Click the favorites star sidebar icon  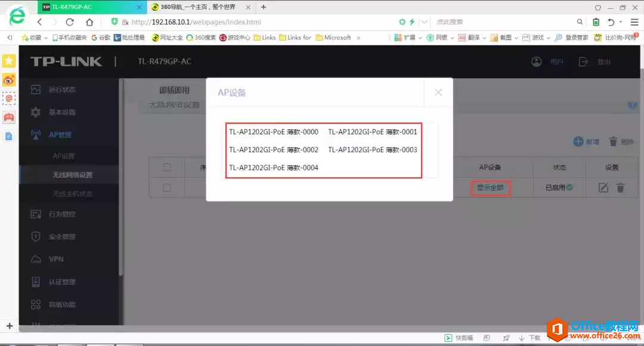click(9, 61)
